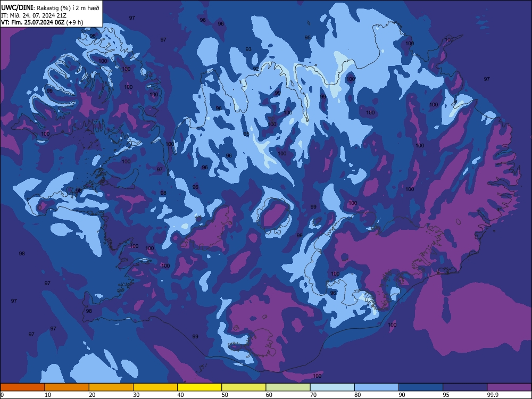Click the legend label '20'
This screenshot has width=532, height=399.
[x=92, y=395]
